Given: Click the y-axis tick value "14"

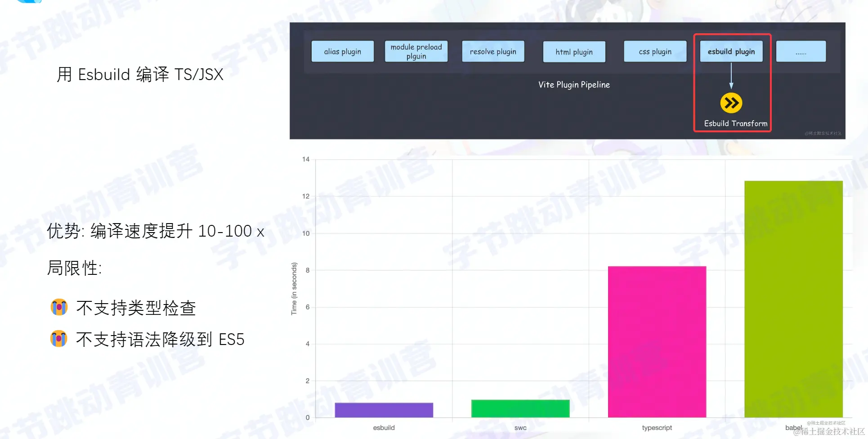Looking at the screenshot, I should pos(306,159).
